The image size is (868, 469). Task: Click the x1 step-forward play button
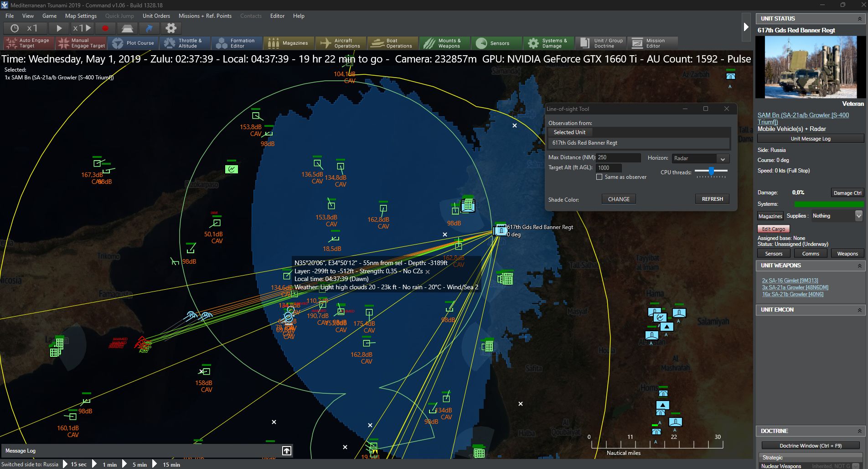(x=83, y=28)
